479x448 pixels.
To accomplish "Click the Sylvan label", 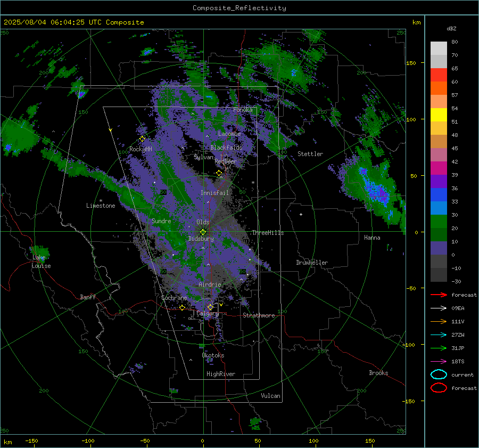I will pyautogui.click(x=204, y=157).
